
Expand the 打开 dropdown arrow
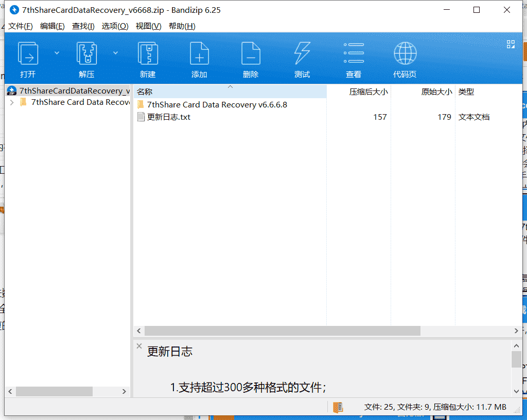pyautogui.click(x=57, y=53)
